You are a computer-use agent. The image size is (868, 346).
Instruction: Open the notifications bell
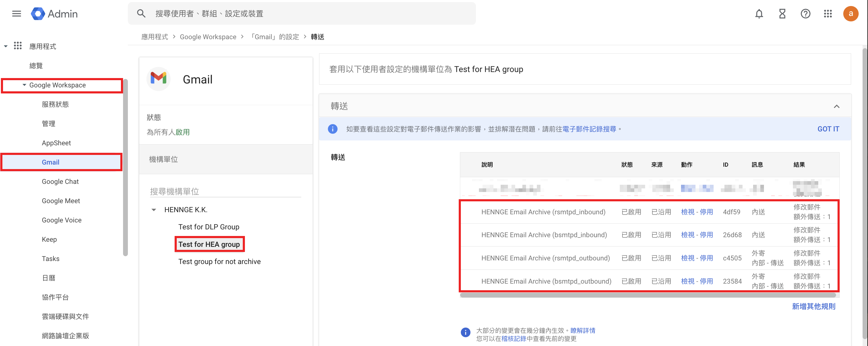click(x=759, y=14)
